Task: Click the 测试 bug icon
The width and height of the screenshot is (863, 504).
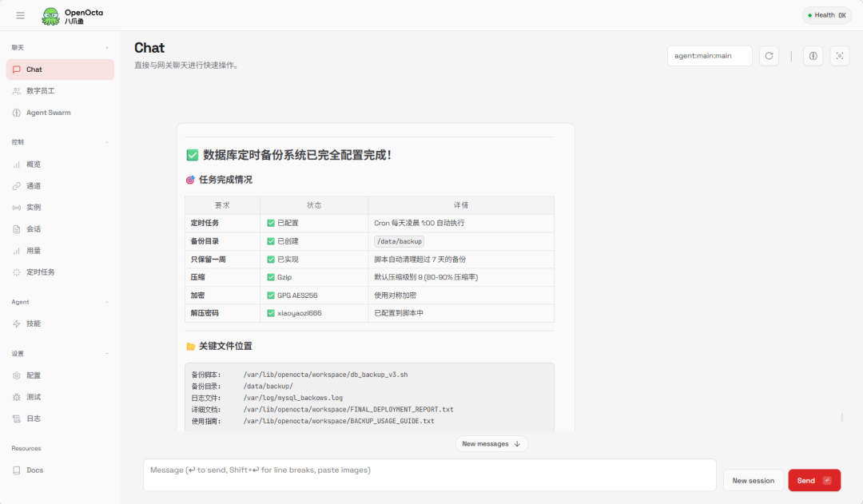Action: [17, 397]
